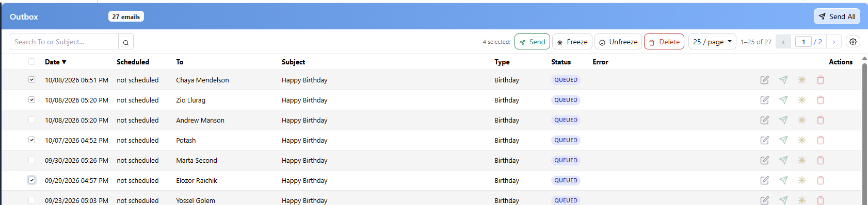Screen dimensions: 868x205
Task: Delete the Andrew Manson email
Action: (x=821, y=120)
